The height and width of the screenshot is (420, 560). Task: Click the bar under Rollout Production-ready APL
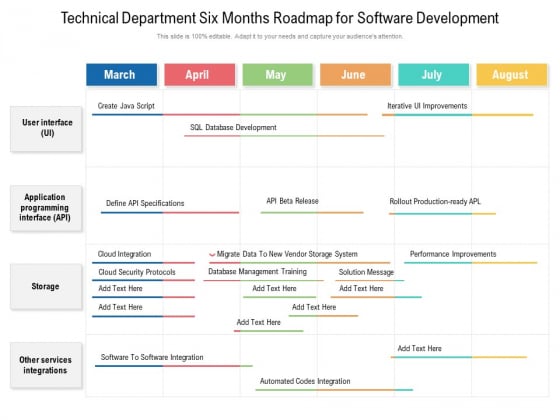(442, 214)
